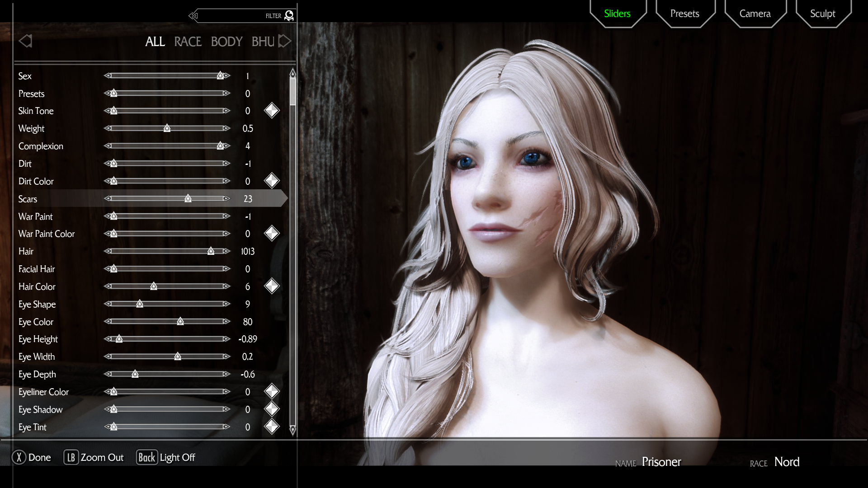Click Zoom Out label

coord(102,457)
